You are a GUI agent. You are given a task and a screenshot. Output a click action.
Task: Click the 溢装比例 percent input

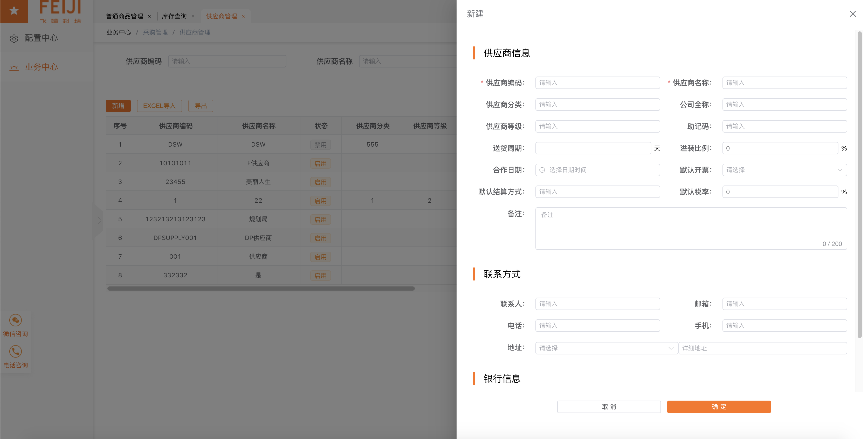tap(780, 148)
